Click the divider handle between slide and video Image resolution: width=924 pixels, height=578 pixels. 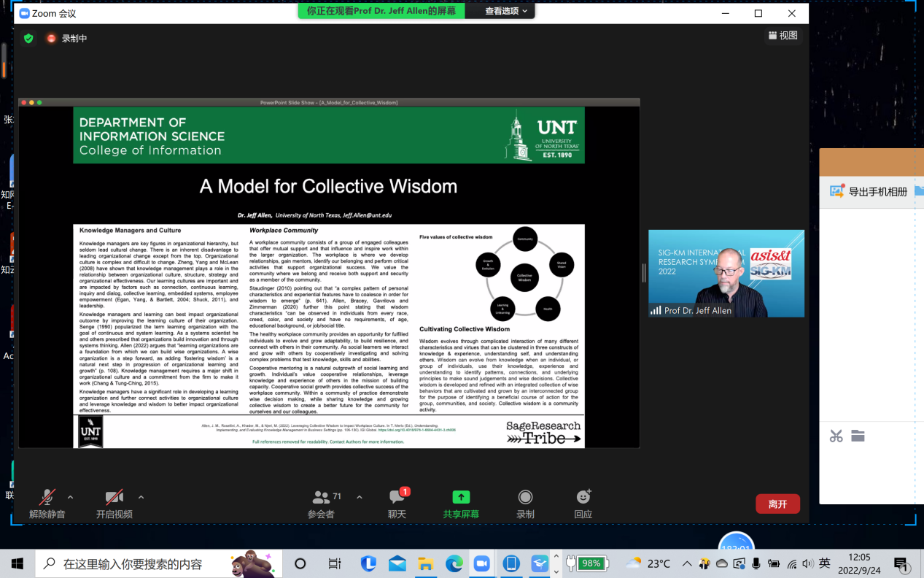pos(644,273)
